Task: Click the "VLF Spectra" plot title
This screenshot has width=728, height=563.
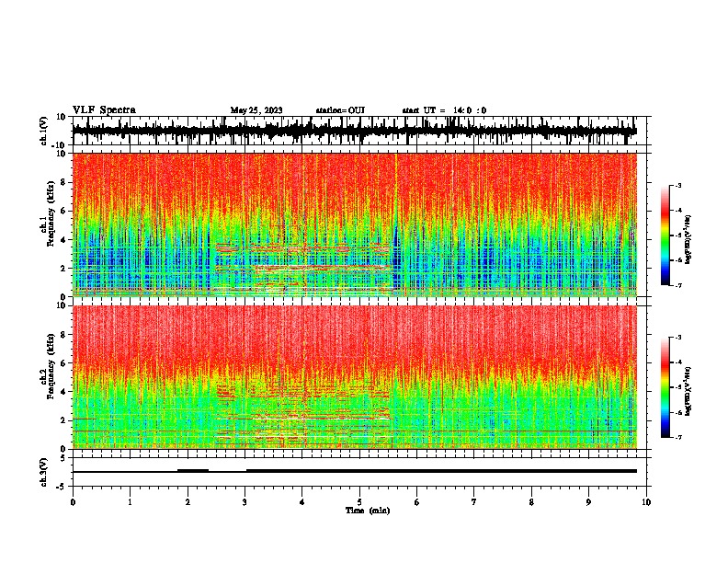Action: (x=104, y=110)
